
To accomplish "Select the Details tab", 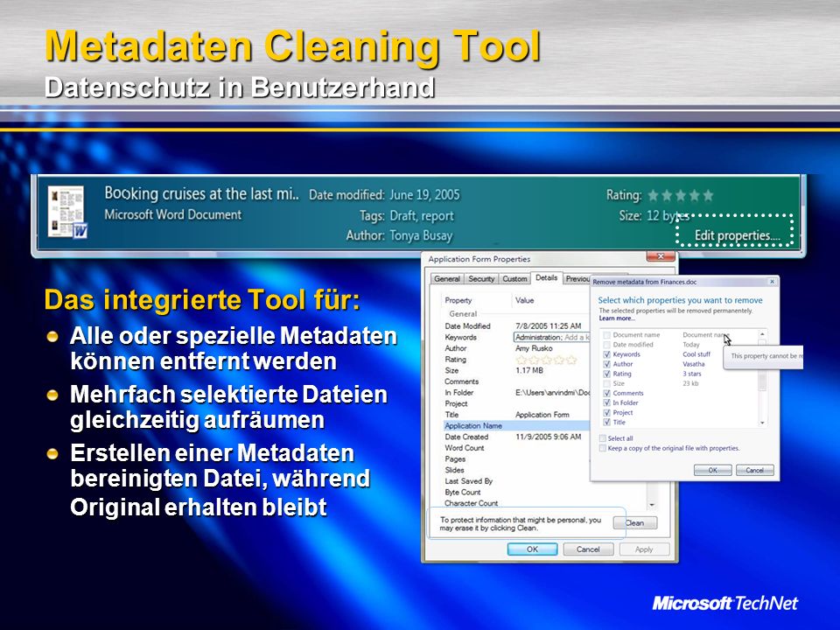I will (x=546, y=277).
